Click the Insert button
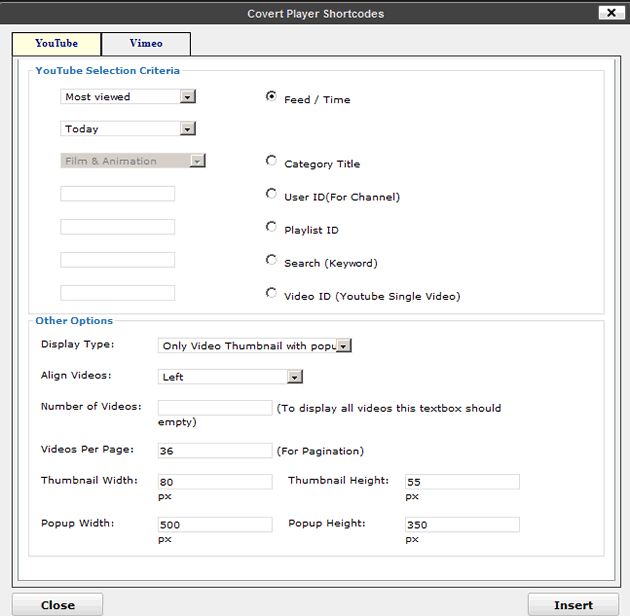 pyautogui.click(x=573, y=605)
